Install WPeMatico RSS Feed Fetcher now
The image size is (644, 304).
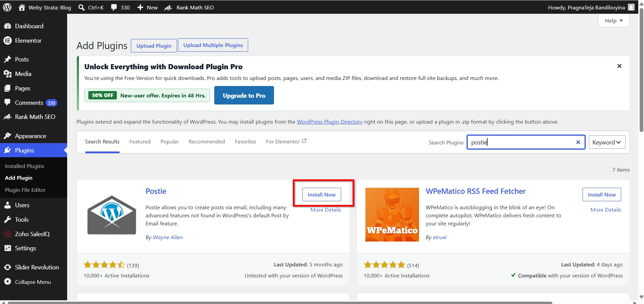[x=602, y=194]
